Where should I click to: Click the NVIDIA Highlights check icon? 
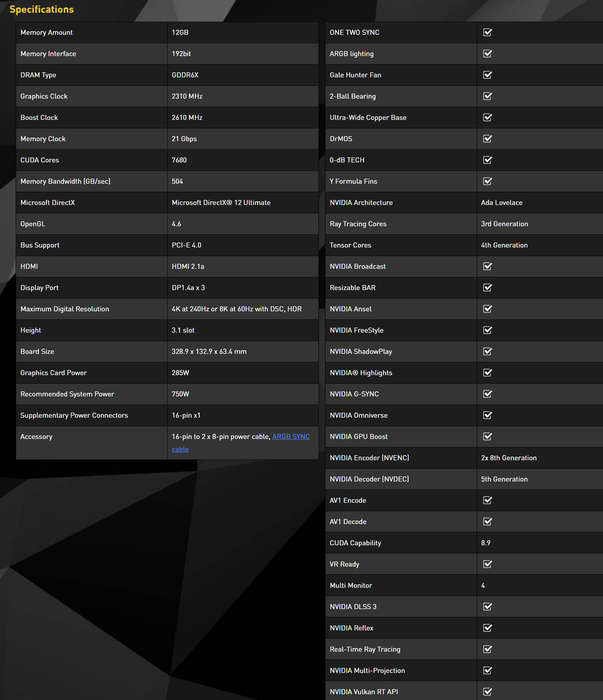click(x=487, y=372)
